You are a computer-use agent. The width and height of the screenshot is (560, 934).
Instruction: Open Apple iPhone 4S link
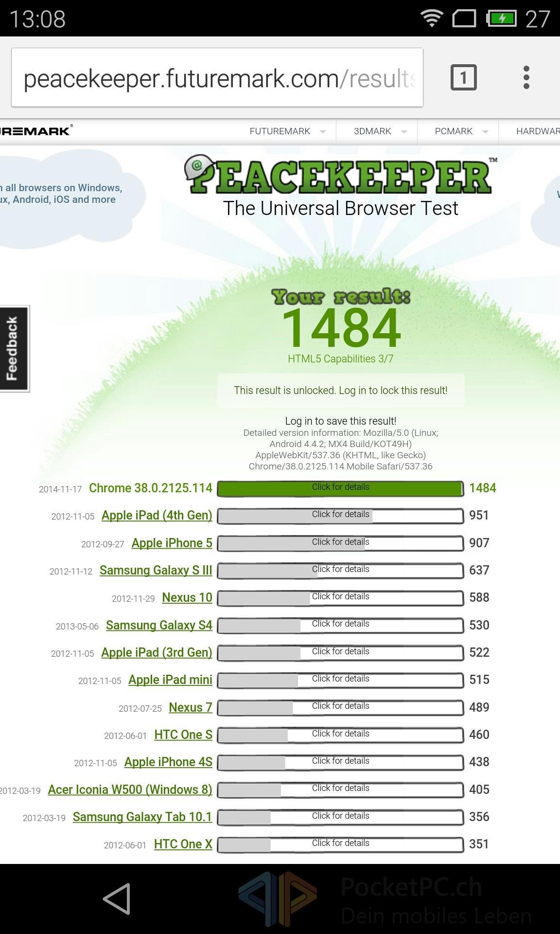coord(168,762)
